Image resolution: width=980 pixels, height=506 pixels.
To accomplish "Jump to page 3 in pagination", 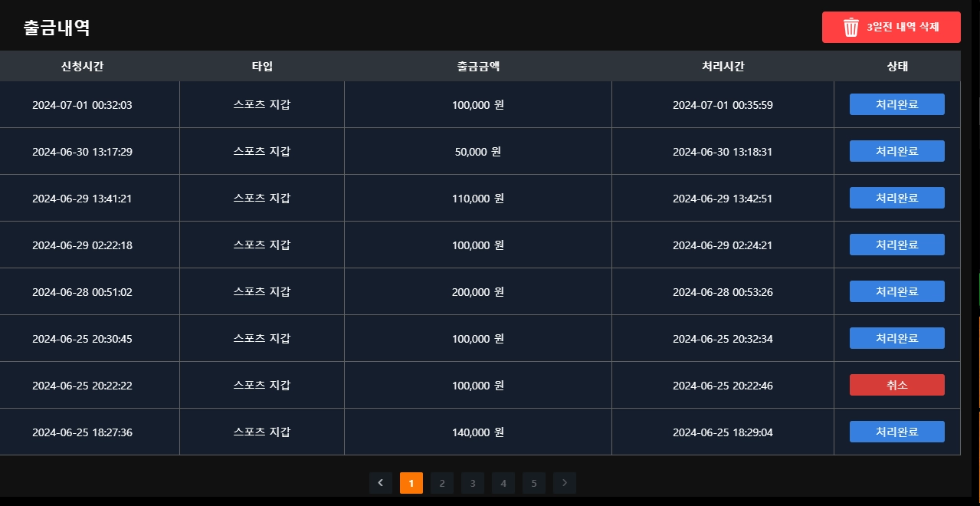I will click(x=473, y=483).
